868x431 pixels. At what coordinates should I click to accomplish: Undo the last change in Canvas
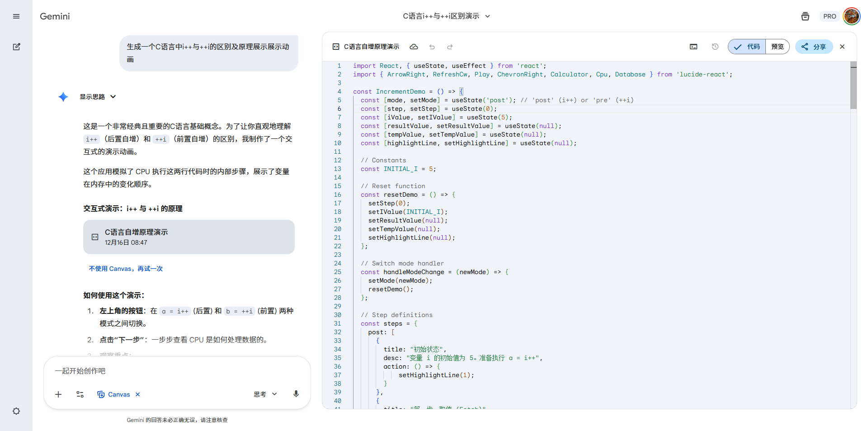tap(432, 47)
